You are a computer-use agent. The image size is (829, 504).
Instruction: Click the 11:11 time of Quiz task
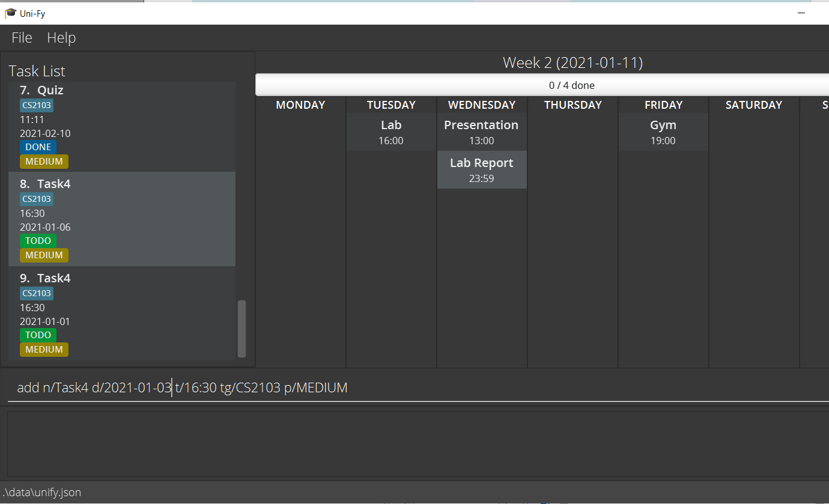[x=32, y=120]
